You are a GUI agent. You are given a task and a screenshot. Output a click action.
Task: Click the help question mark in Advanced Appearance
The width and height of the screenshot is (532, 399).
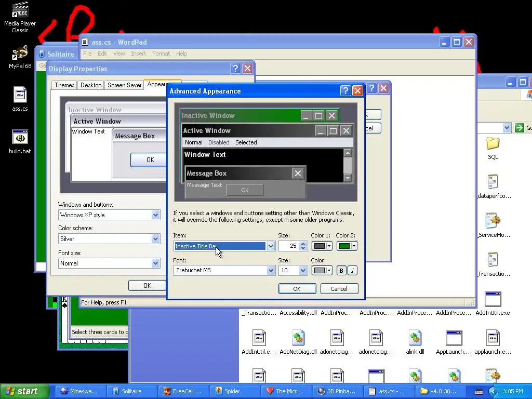[x=345, y=90]
